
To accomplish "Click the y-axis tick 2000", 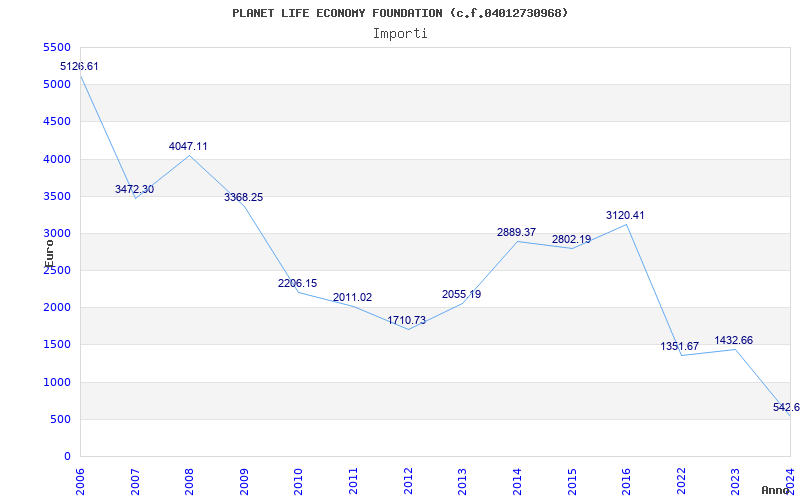I will [57, 308].
